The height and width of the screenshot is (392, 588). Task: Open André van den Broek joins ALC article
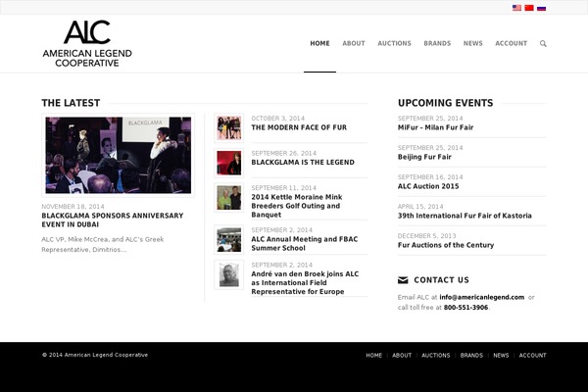pyautogui.click(x=305, y=283)
